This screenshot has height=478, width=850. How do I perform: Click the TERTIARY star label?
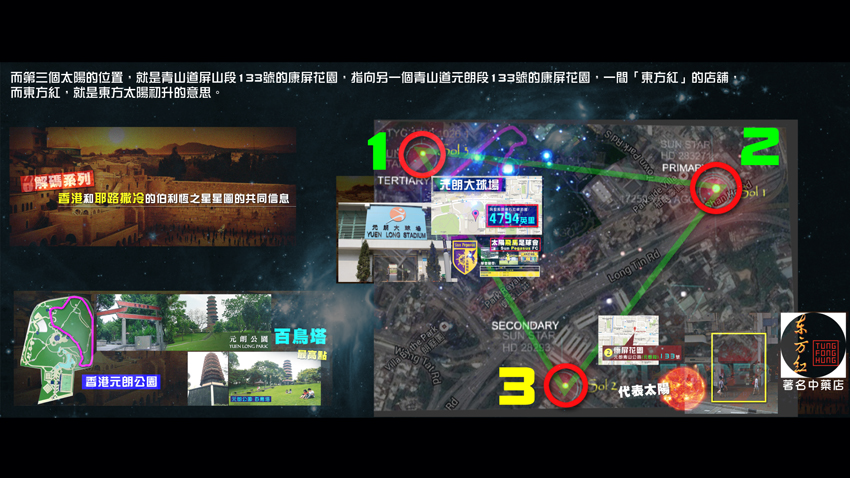coord(403,181)
